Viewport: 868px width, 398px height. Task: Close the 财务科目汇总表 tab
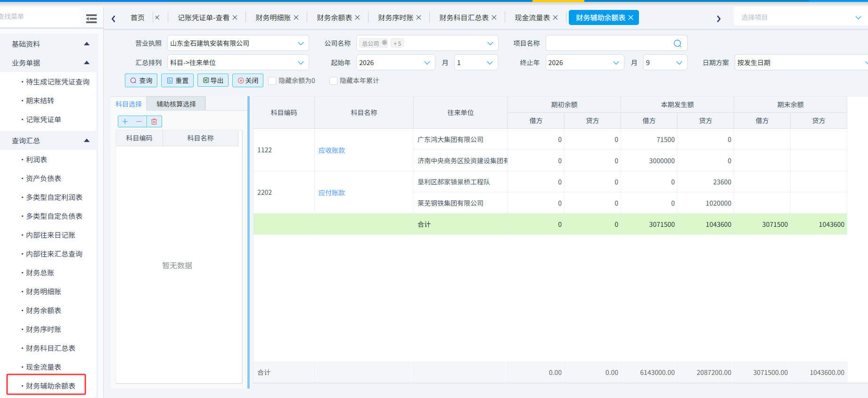[x=494, y=17]
